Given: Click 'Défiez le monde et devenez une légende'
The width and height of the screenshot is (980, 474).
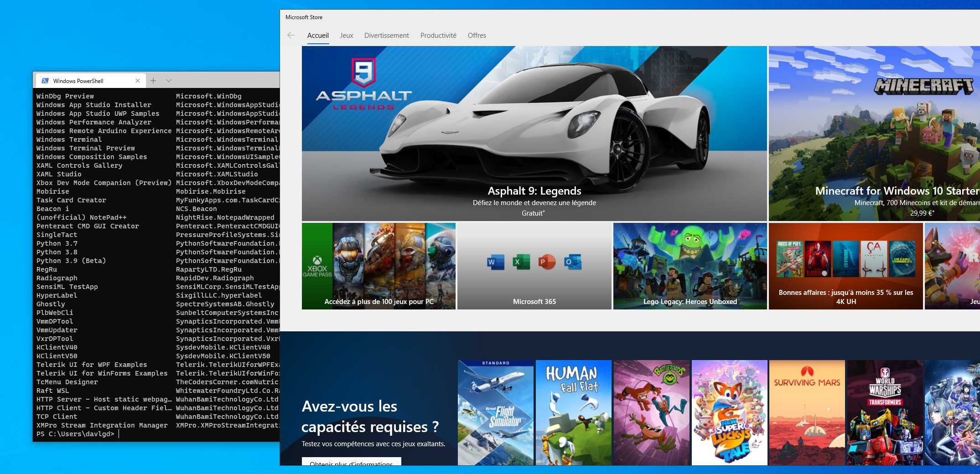Looking at the screenshot, I should tap(534, 203).
